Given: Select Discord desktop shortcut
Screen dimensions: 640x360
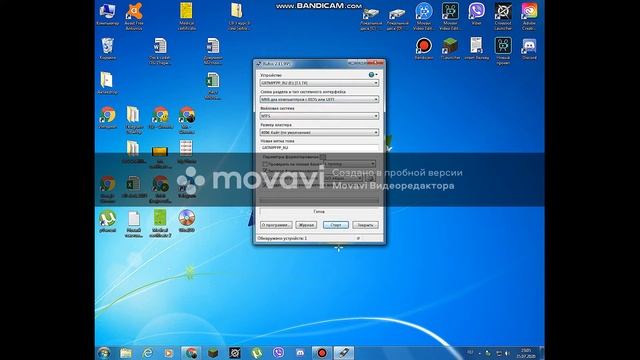Looking at the screenshot, I should pos(529,49).
